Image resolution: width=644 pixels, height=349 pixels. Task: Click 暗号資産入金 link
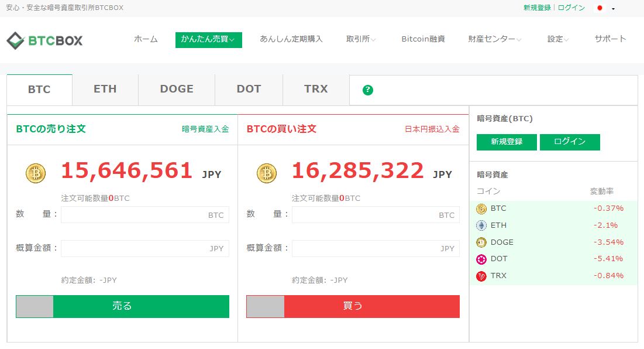(205, 129)
